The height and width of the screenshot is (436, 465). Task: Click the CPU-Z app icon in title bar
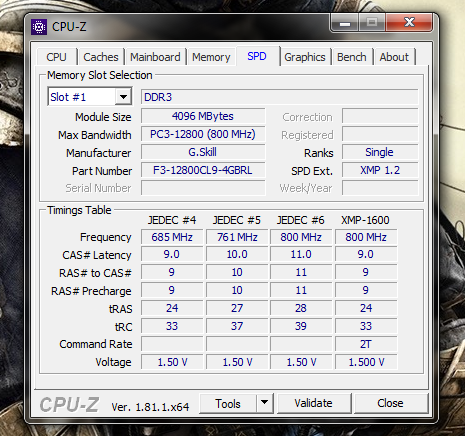(39, 27)
